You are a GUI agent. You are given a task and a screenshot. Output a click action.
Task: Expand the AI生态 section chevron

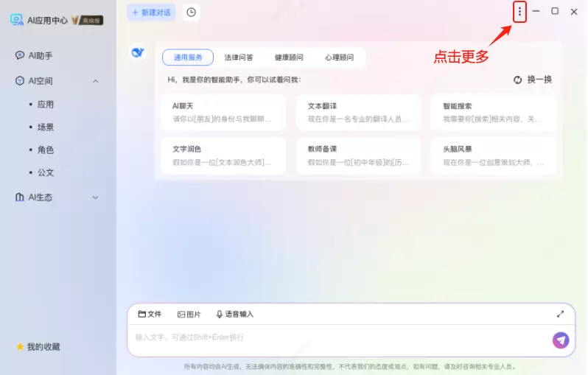pos(96,197)
